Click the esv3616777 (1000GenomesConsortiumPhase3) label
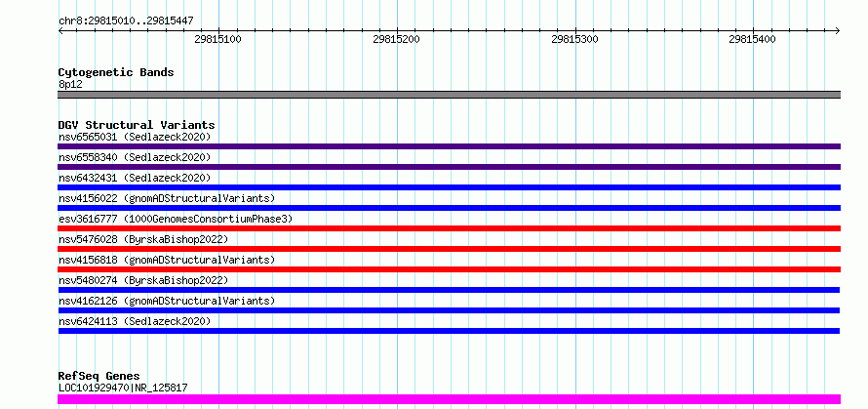The height and width of the screenshot is (409, 868). pos(176,219)
